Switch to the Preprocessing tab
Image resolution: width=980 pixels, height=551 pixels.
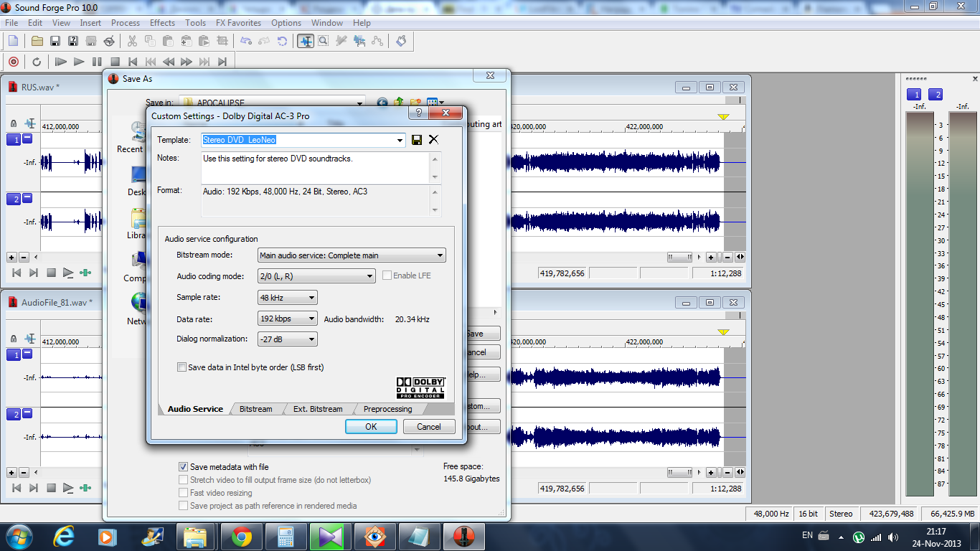[x=387, y=409]
